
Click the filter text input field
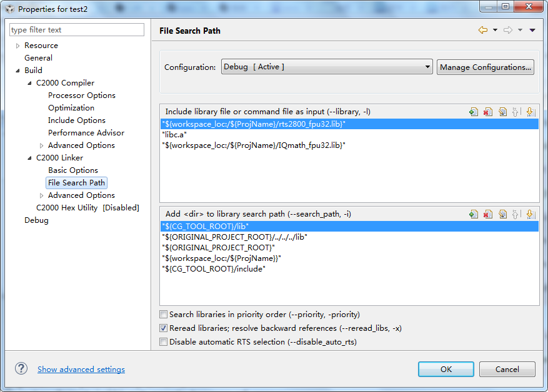(77, 30)
